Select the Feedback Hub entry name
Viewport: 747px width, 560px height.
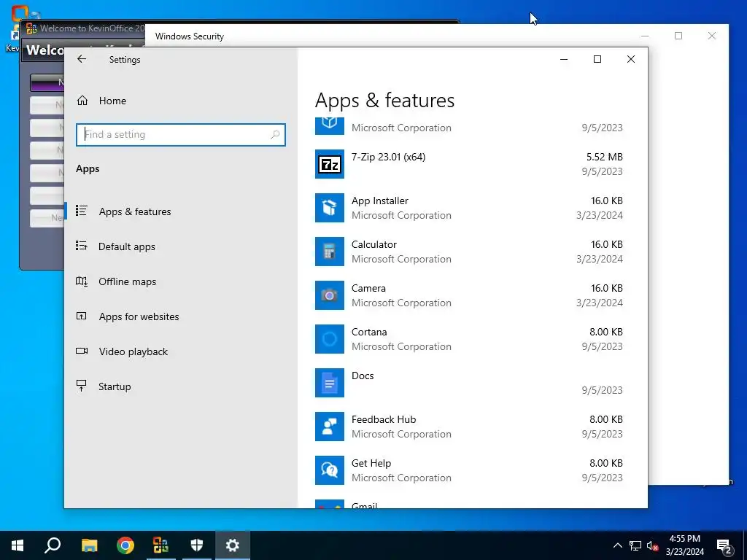(384, 419)
